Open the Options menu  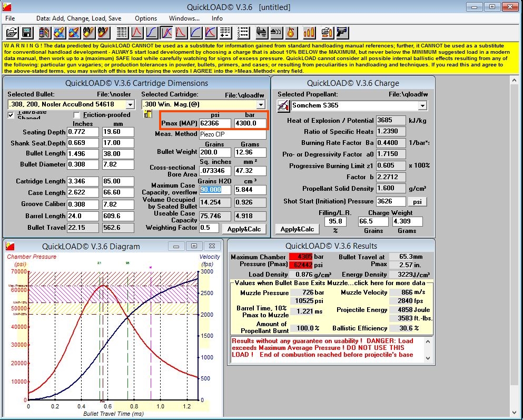click(146, 18)
